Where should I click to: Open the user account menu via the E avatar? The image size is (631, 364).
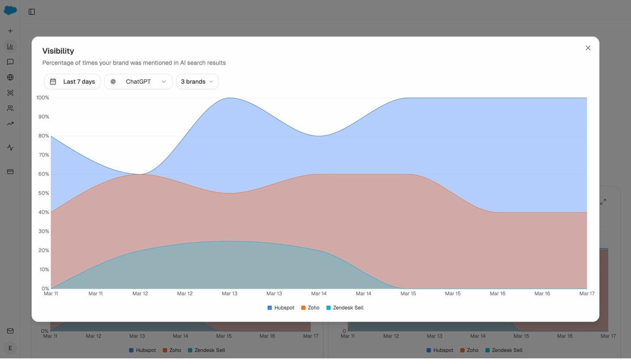tap(10, 348)
